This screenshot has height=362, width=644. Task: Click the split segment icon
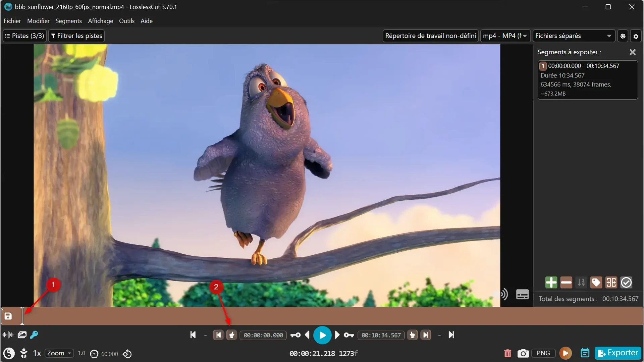point(611,283)
